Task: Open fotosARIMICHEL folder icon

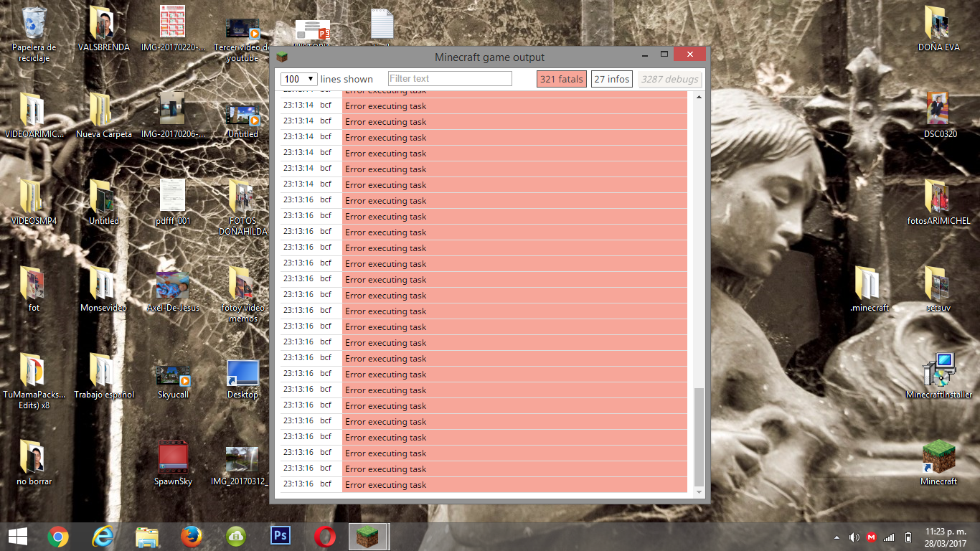Action: coord(938,197)
